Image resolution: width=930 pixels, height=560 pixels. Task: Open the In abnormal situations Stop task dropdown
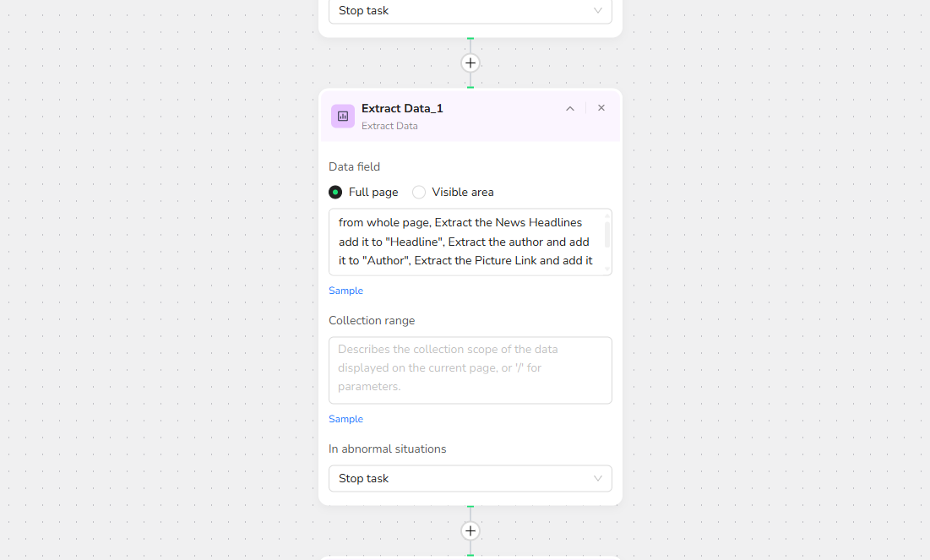tap(470, 478)
